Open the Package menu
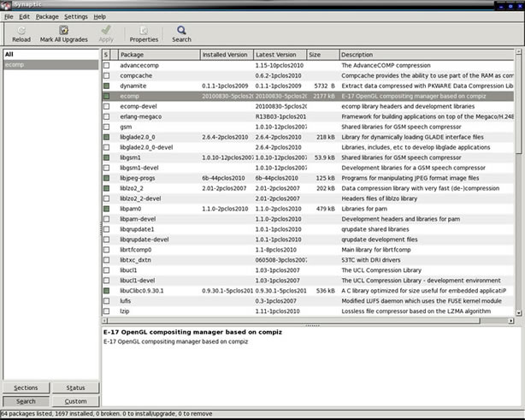This screenshot has height=420, width=525. pos(47,16)
